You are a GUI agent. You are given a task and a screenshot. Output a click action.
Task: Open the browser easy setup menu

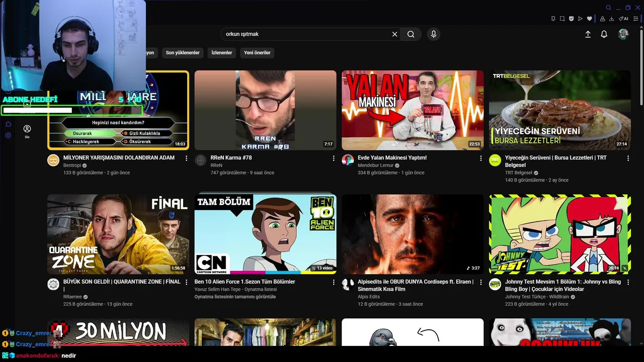(x=637, y=19)
